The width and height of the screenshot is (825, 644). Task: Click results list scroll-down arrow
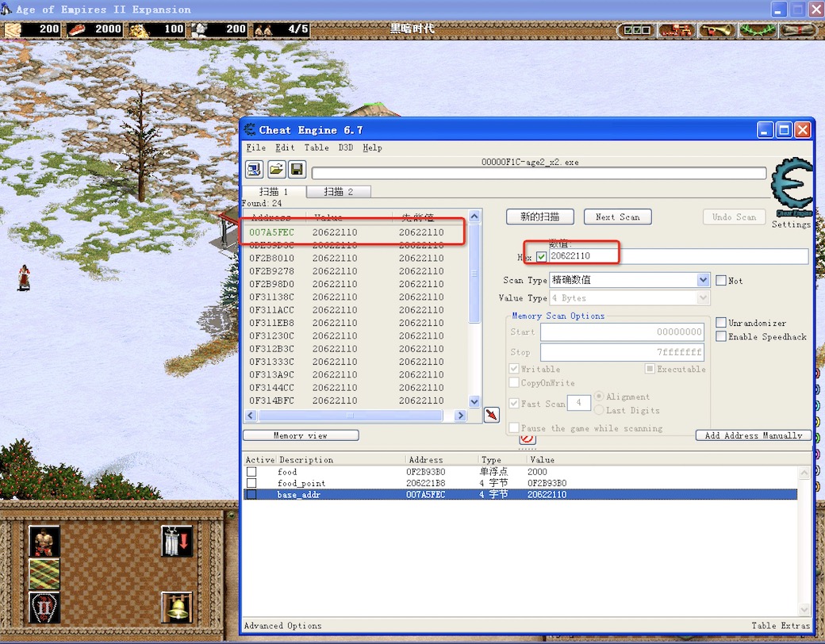[474, 401]
